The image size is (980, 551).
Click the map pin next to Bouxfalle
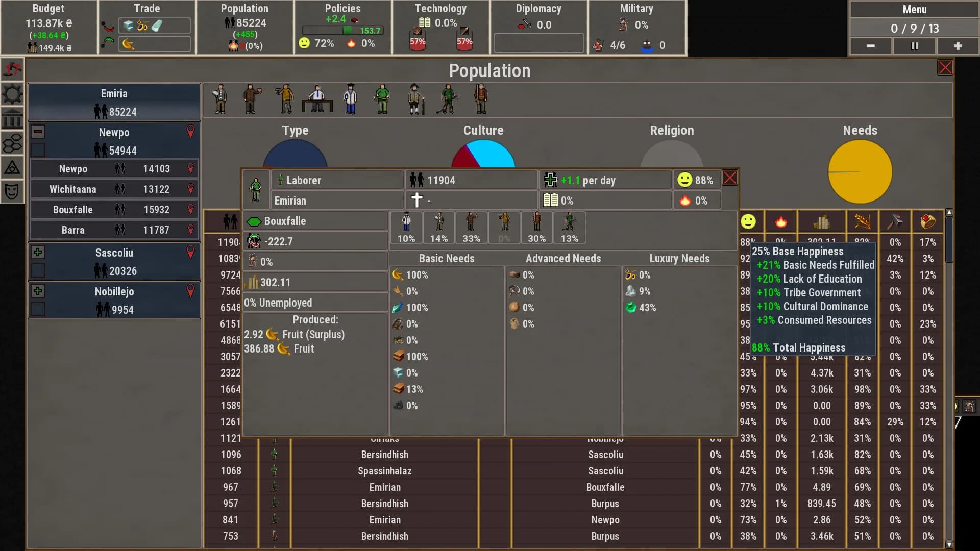pyautogui.click(x=190, y=209)
